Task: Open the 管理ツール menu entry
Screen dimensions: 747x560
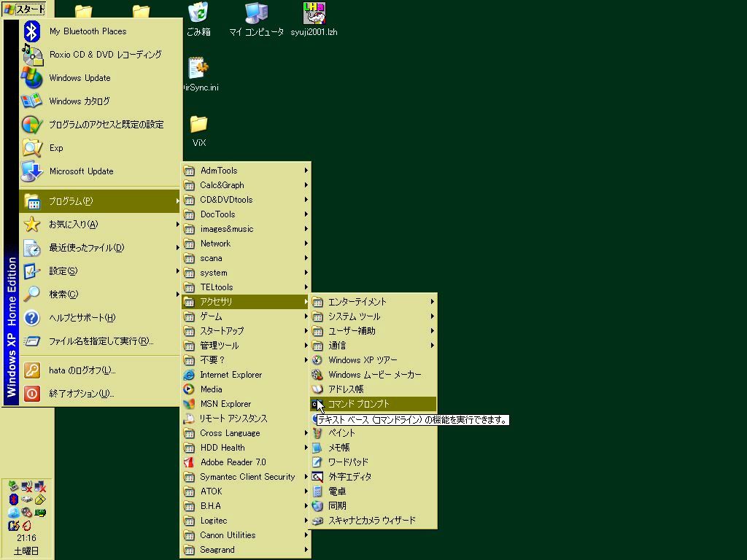Action: 246,346
